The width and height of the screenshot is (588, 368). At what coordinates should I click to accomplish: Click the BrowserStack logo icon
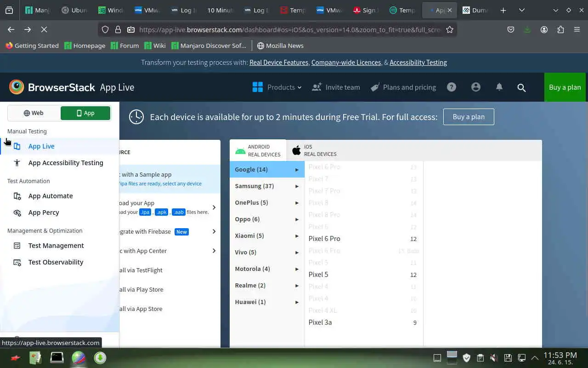point(17,87)
